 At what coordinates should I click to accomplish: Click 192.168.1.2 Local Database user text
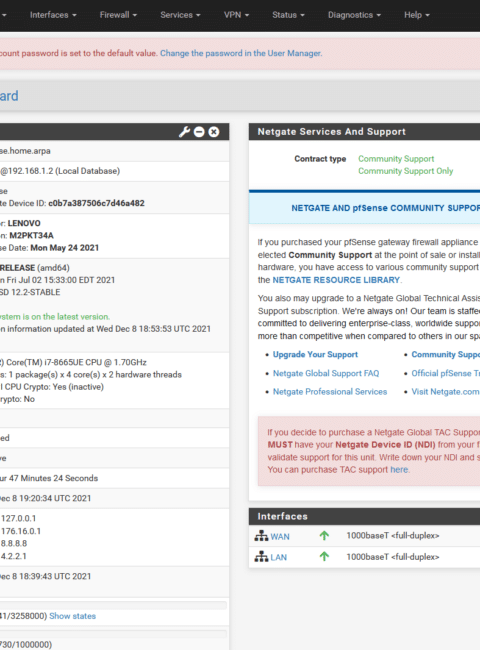pos(60,171)
